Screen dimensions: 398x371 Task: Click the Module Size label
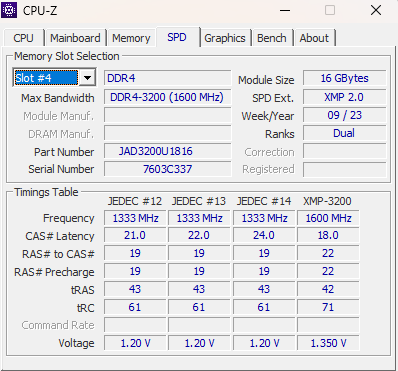coord(266,80)
